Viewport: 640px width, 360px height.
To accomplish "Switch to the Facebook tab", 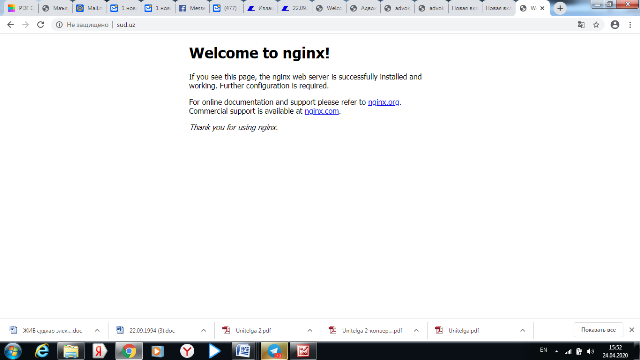I will 192,8.
